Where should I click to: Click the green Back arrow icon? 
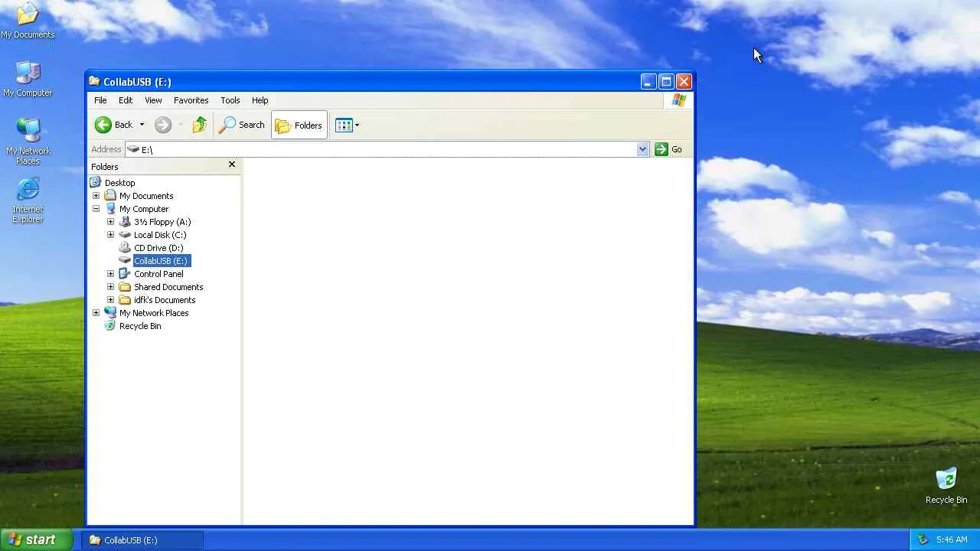(x=103, y=125)
